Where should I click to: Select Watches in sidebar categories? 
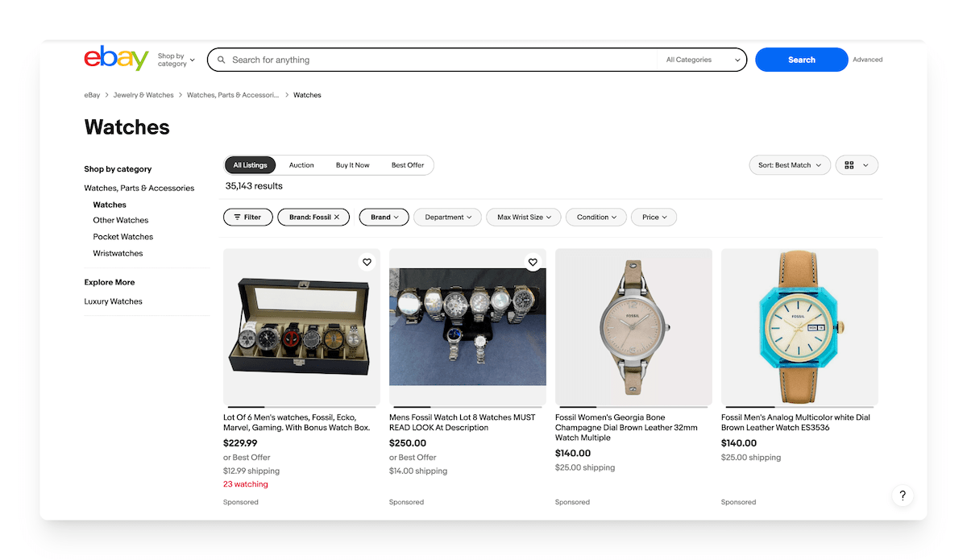[110, 205]
